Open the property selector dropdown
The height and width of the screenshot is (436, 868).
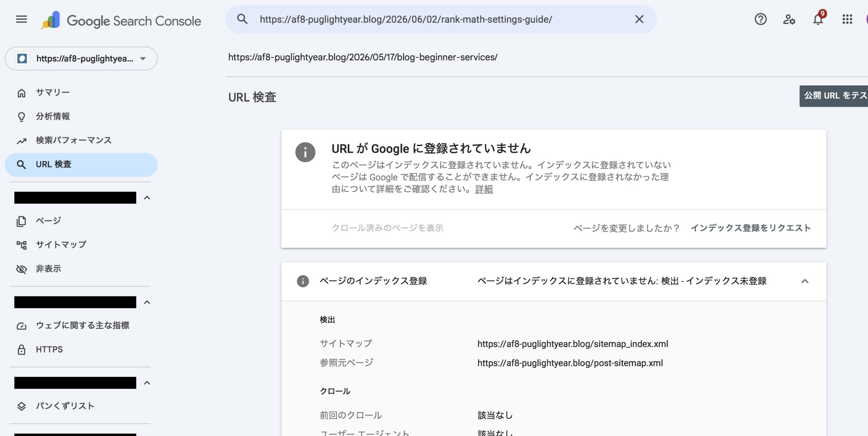(x=81, y=59)
